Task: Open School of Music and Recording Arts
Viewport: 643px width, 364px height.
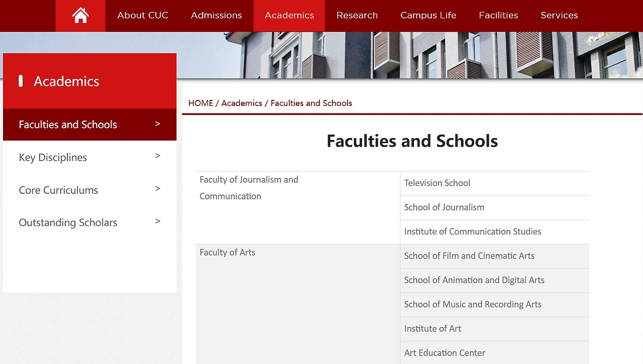Action: tap(473, 304)
